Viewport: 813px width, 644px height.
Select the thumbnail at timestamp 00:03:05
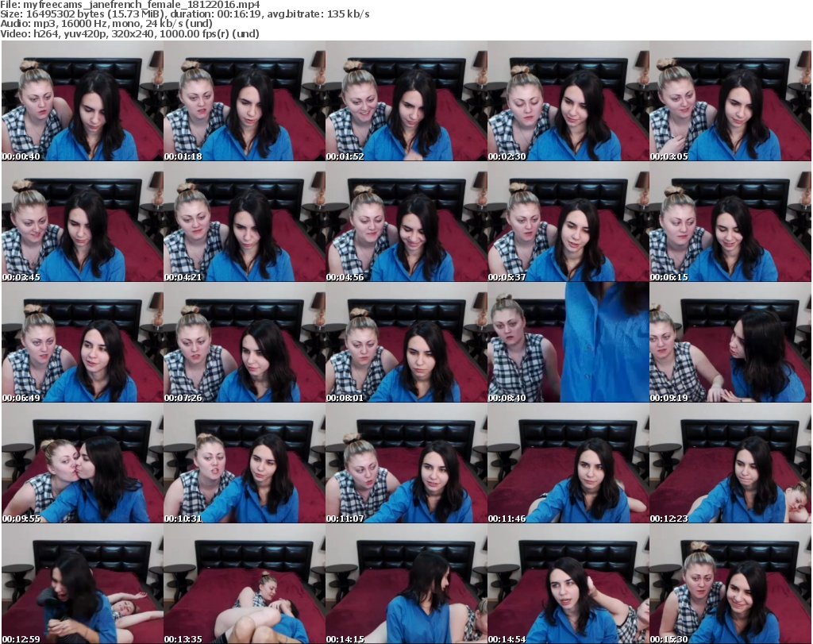click(x=730, y=101)
